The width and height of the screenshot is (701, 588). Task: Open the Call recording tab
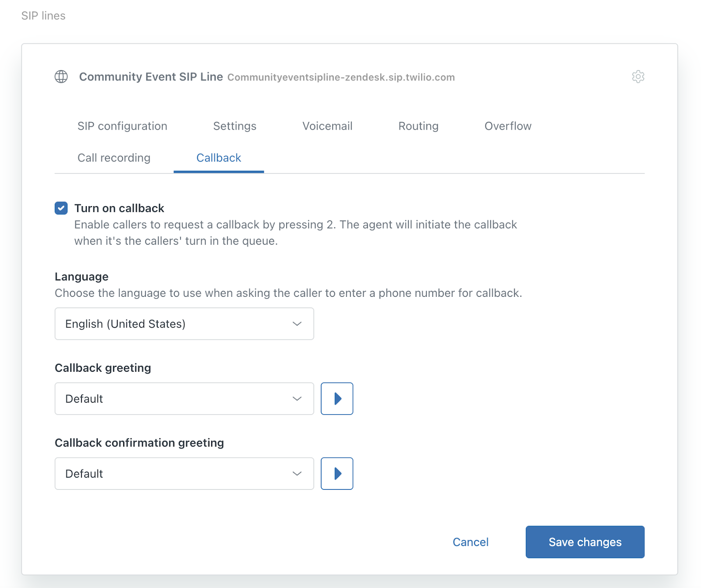[114, 158]
